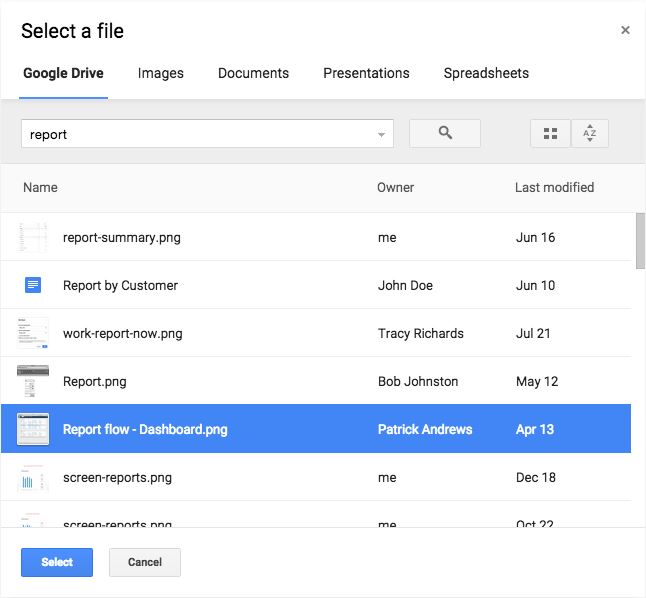
Task: Open the Images tab
Action: pos(160,73)
